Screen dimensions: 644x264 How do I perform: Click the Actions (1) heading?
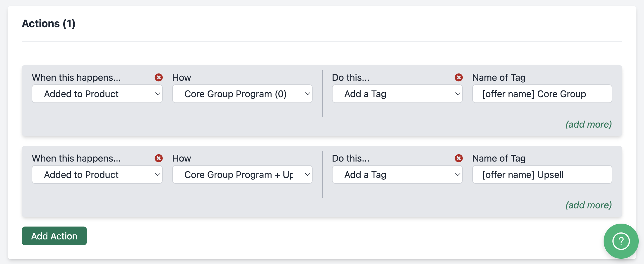click(49, 24)
